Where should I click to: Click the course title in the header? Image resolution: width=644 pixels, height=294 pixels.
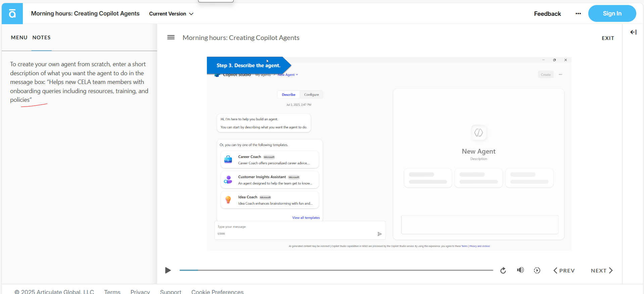pos(85,13)
